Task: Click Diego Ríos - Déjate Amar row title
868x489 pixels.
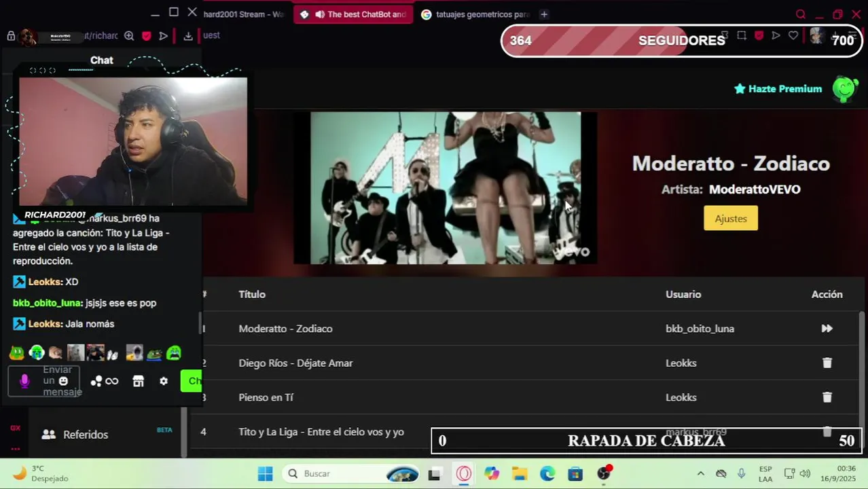Action: click(295, 363)
